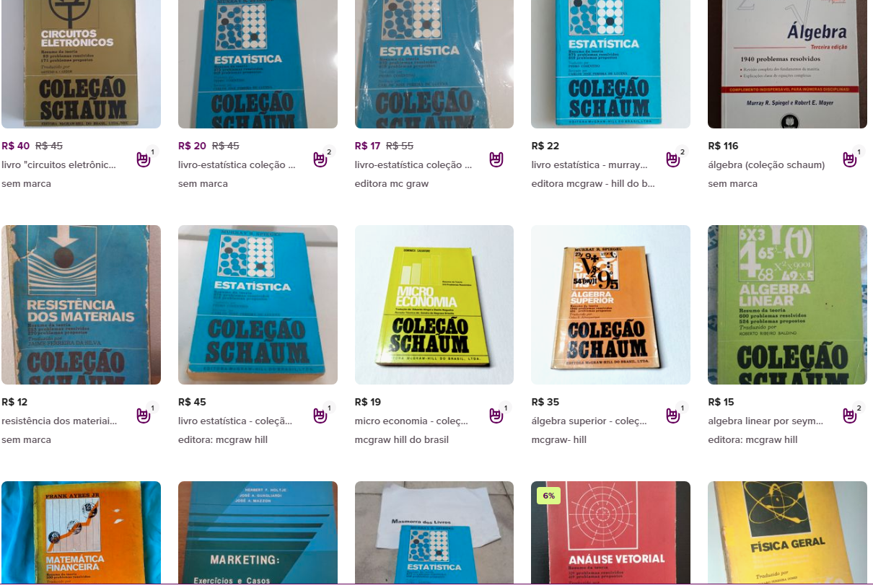This screenshot has width=873, height=588.
Task: Like the R$ 45 Estatística listing
Action: pyautogui.click(x=320, y=416)
